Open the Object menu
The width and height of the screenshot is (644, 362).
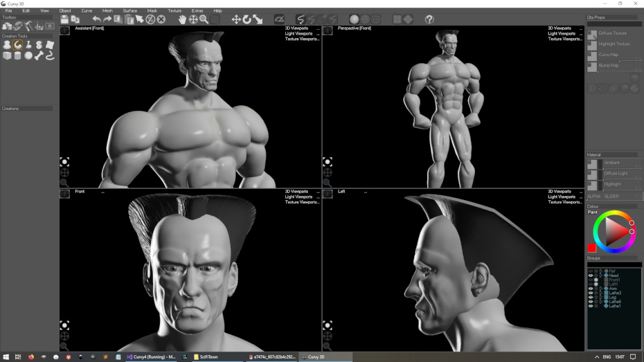click(65, 10)
